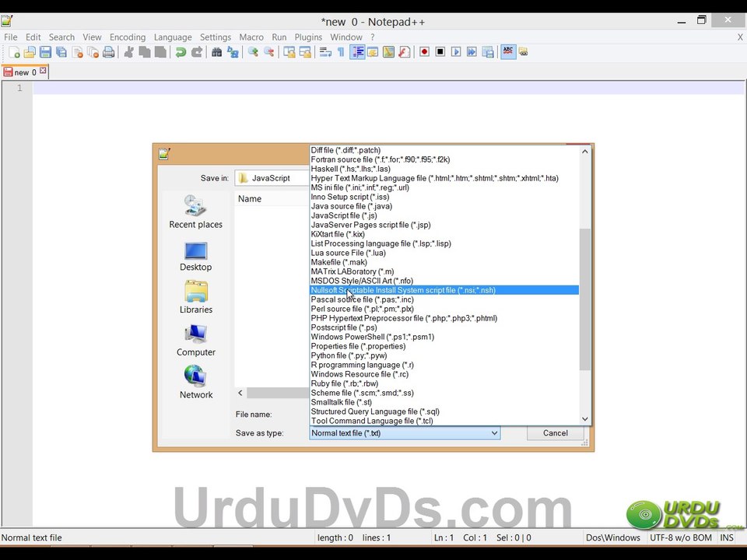
Task: Click the Playback macro icon
Action: tap(456, 51)
